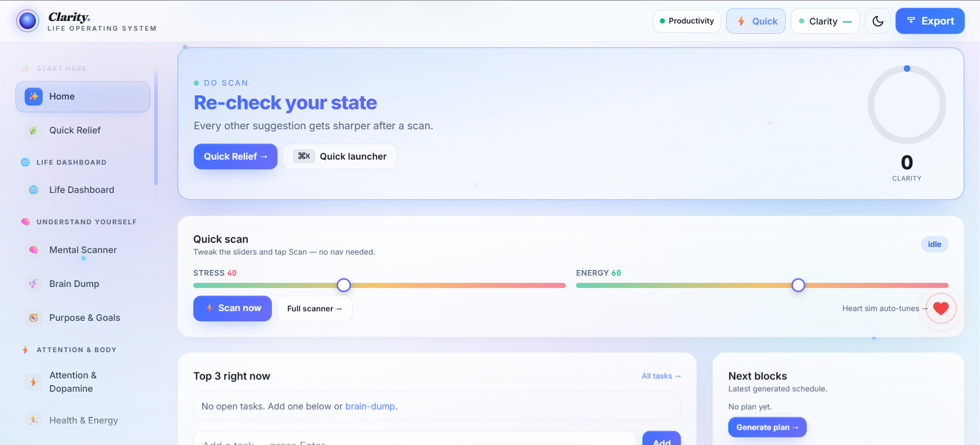Click the Quick button in header

pyautogui.click(x=756, y=21)
